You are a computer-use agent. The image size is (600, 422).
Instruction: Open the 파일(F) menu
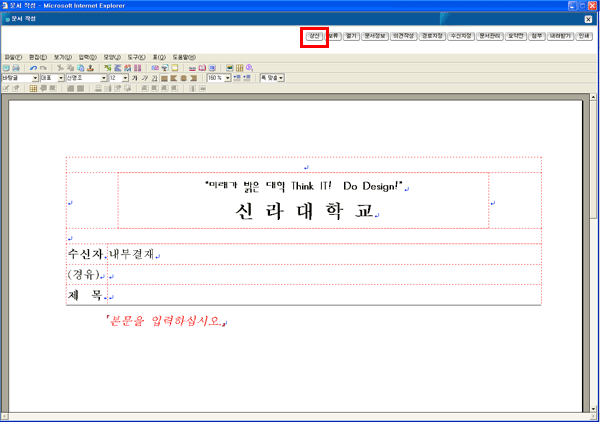pos(13,57)
